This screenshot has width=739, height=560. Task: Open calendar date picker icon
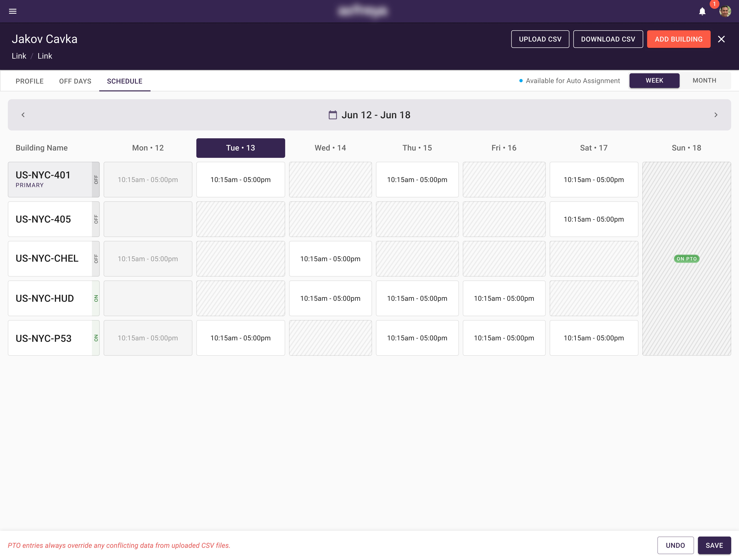click(332, 115)
